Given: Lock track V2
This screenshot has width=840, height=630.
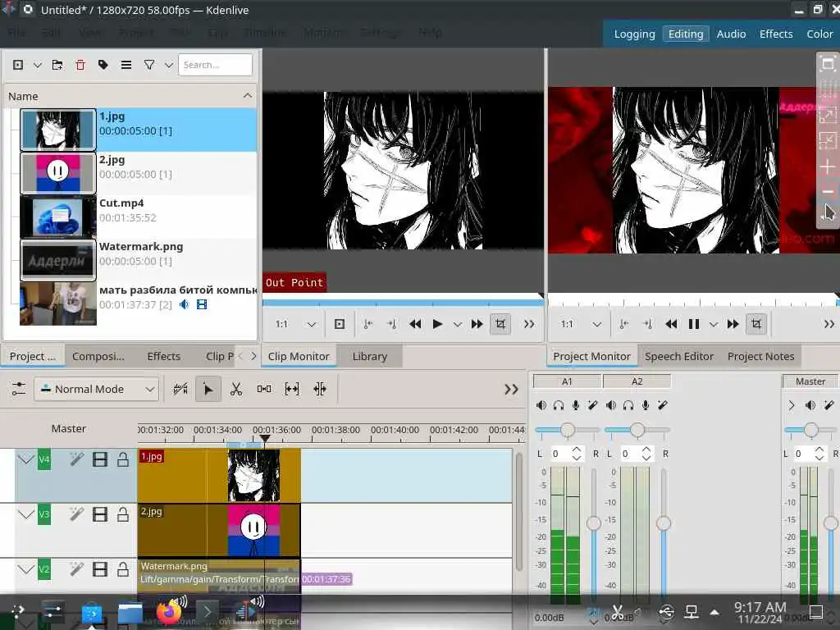Looking at the screenshot, I should [123, 569].
